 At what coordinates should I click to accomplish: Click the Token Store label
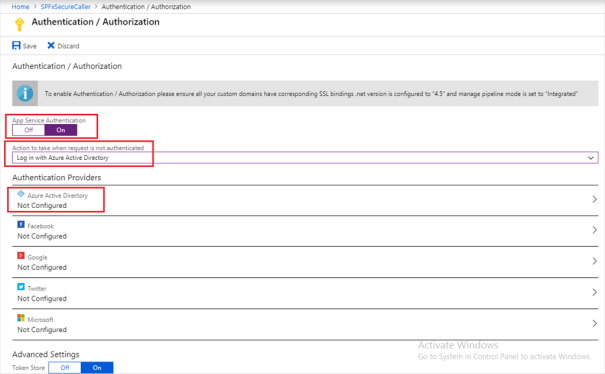point(28,368)
